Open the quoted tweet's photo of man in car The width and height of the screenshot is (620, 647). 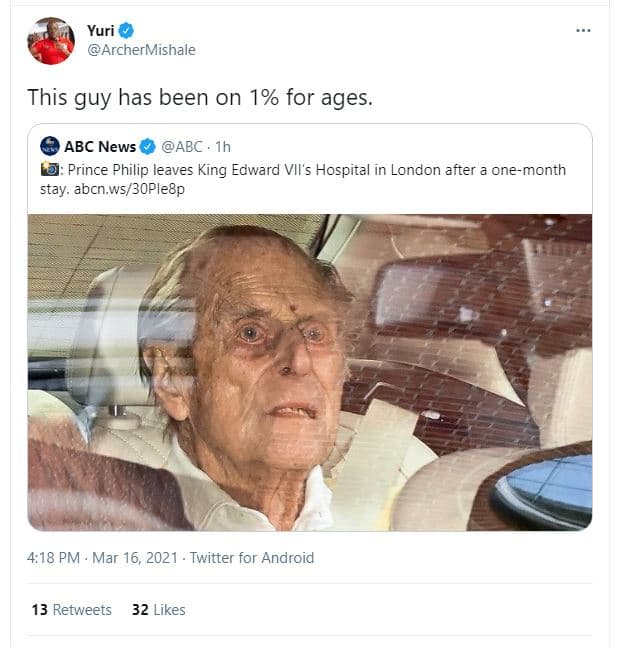coord(310,372)
